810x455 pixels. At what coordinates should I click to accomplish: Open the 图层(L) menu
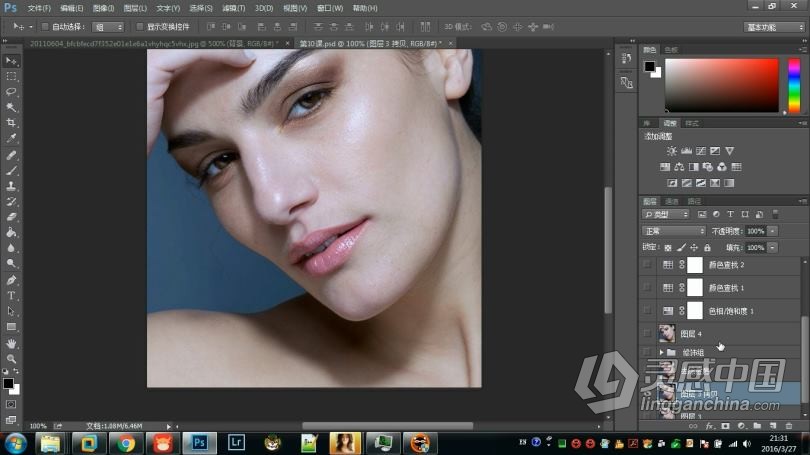point(135,8)
